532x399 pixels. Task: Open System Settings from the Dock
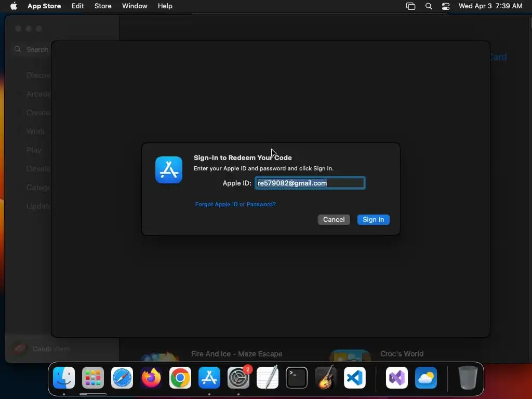[x=238, y=378]
